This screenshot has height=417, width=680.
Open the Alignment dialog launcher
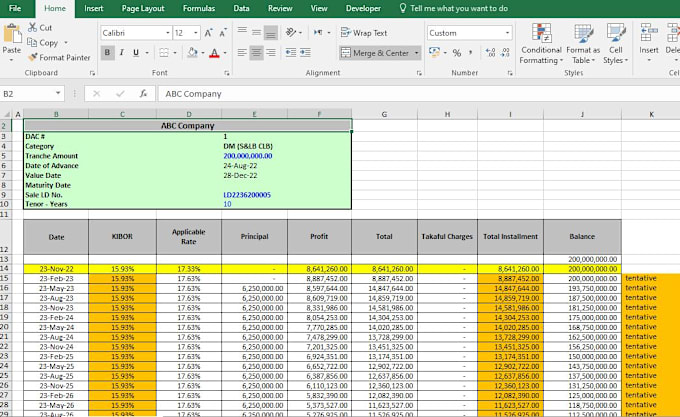(x=419, y=73)
